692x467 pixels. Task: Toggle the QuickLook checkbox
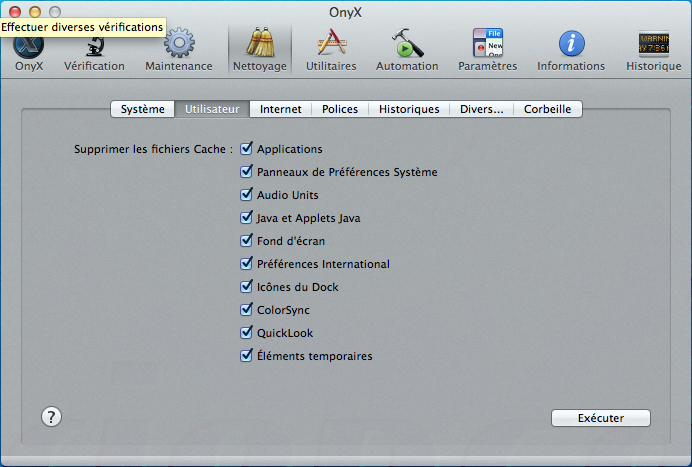pyautogui.click(x=246, y=332)
